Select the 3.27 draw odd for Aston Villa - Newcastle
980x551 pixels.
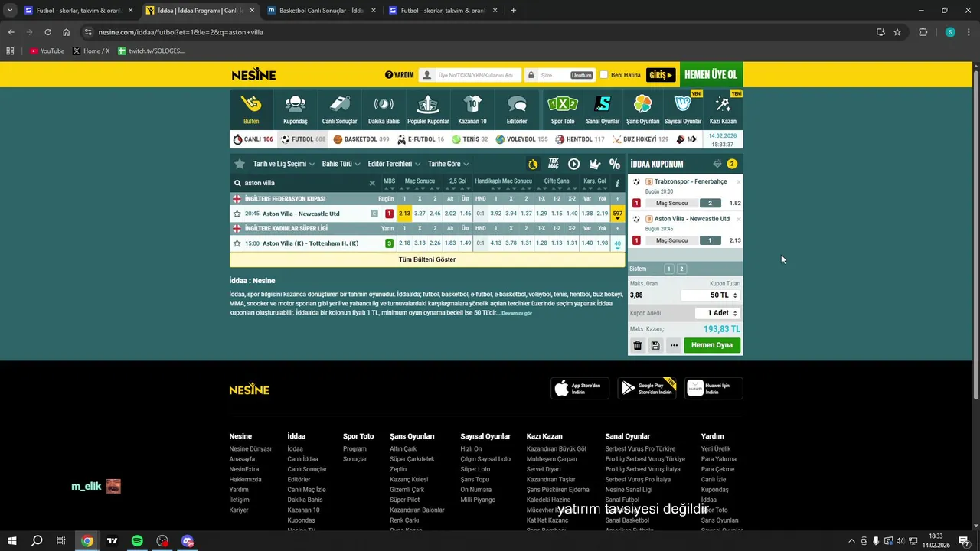(x=420, y=214)
